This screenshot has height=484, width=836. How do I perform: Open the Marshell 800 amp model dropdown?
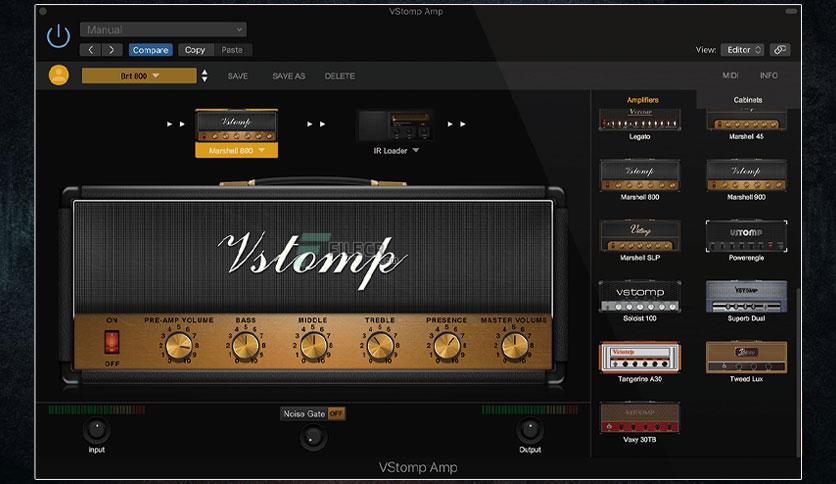click(x=236, y=151)
